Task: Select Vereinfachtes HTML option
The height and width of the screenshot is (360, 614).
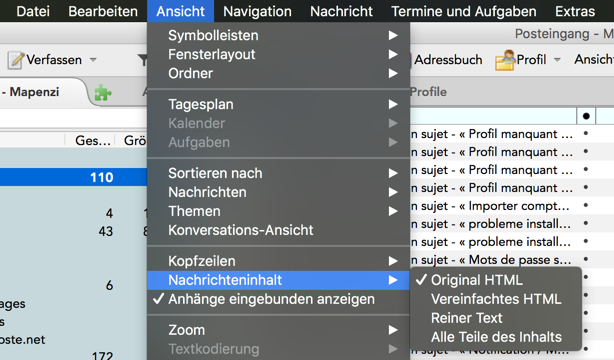Action: click(x=496, y=299)
